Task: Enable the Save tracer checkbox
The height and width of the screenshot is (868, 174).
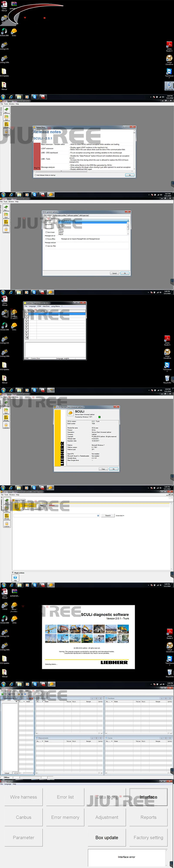Action: (x=46, y=232)
